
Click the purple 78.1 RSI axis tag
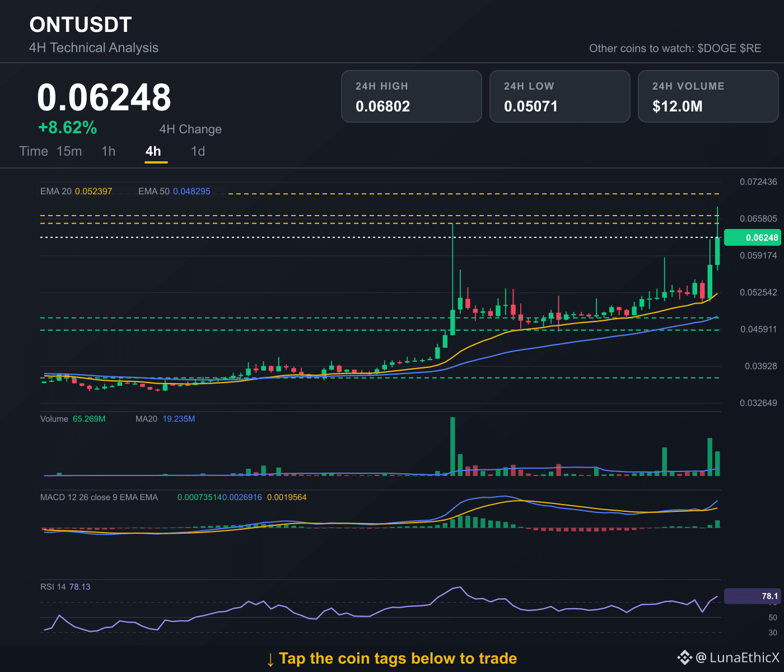point(752,596)
